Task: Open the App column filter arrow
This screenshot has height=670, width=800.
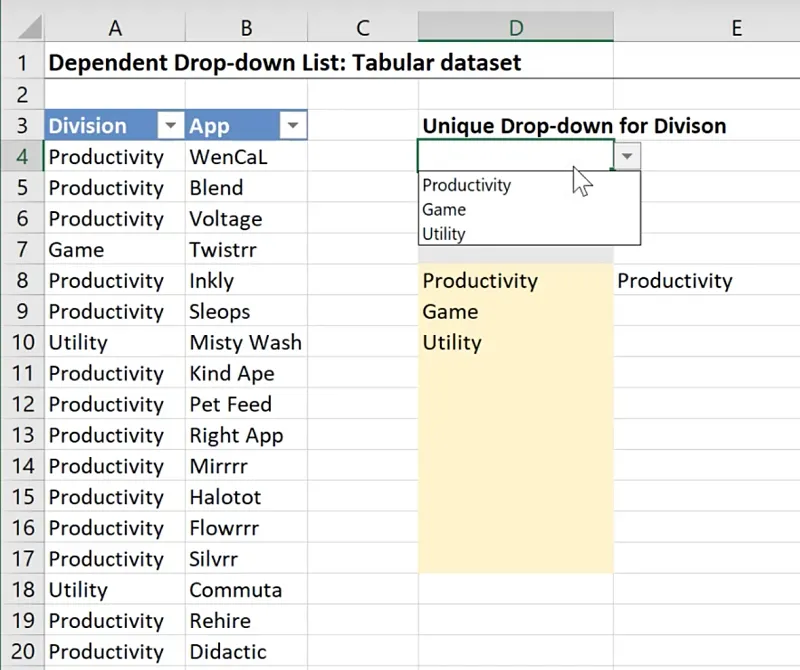Action: [292, 126]
